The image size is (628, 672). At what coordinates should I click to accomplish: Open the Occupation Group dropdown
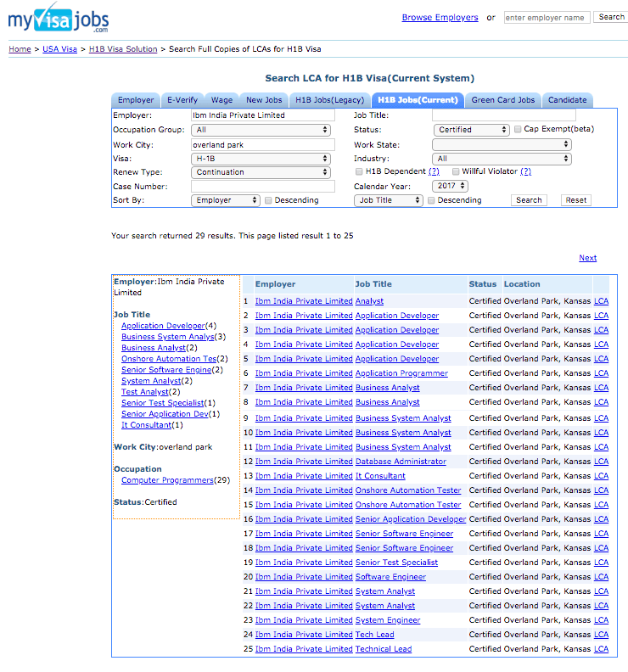coord(261,130)
